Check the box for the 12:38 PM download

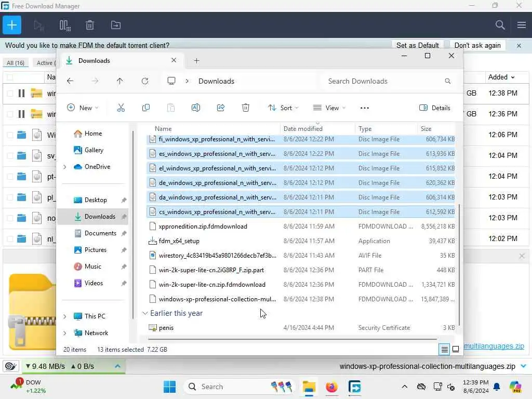click(10, 93)
